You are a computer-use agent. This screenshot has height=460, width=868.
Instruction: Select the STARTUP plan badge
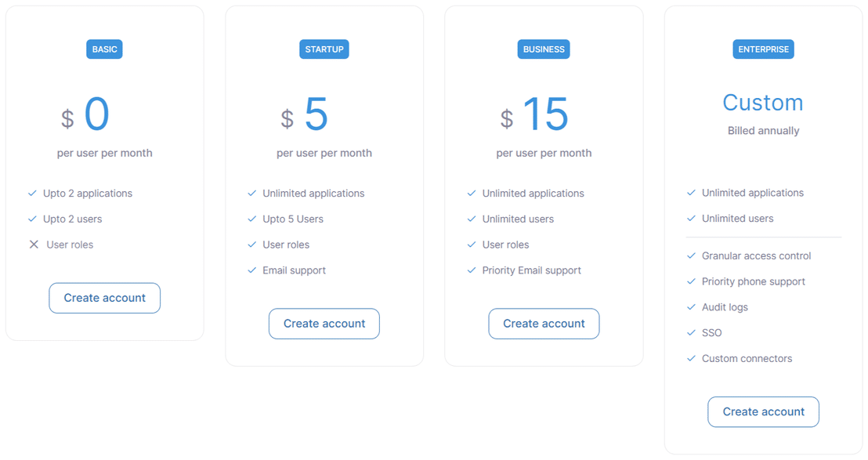point(324,49)
